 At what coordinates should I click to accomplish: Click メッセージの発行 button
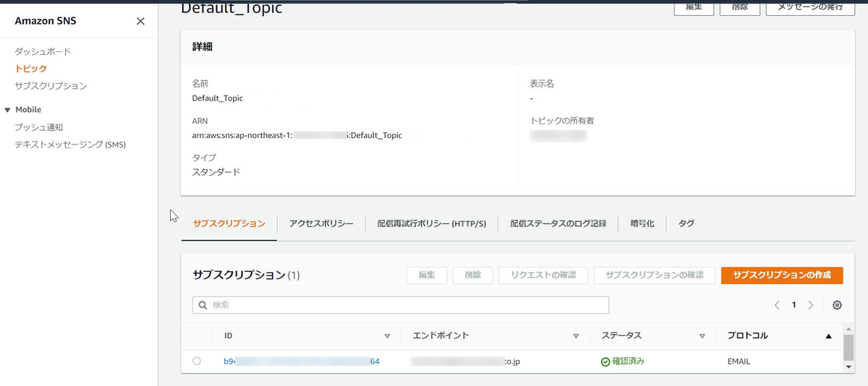coord(809,7)
